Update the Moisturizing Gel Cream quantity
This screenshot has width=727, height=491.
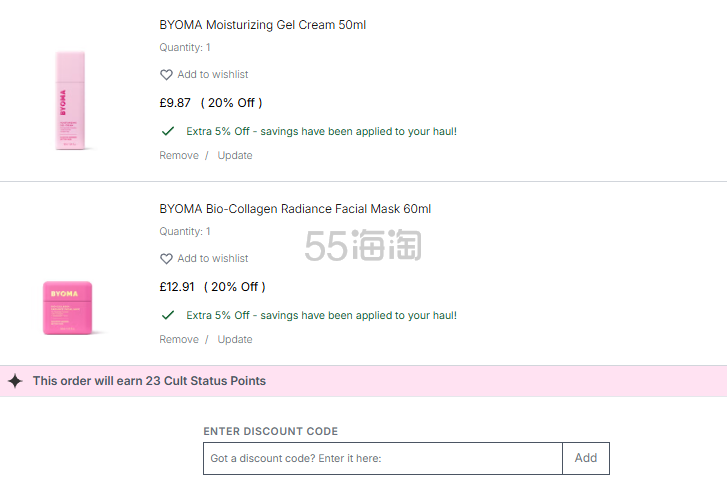[235, 156]
